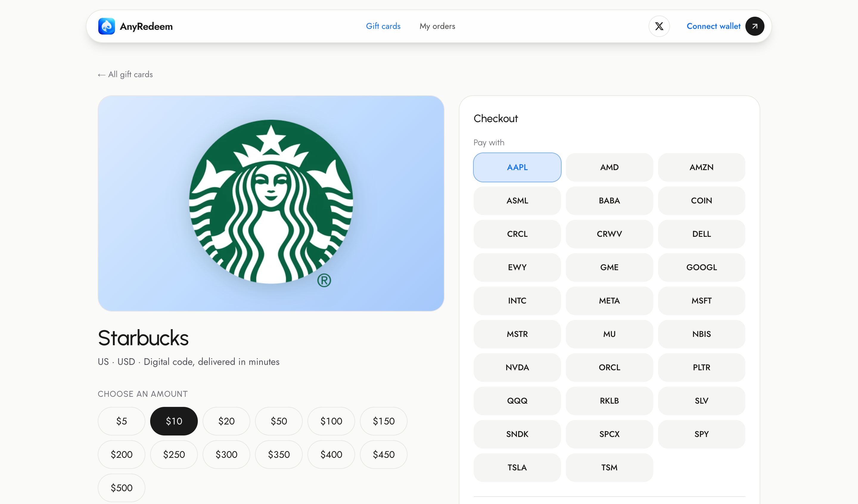
Task: Pick the $400 amount option
Action: coord(331,455)
